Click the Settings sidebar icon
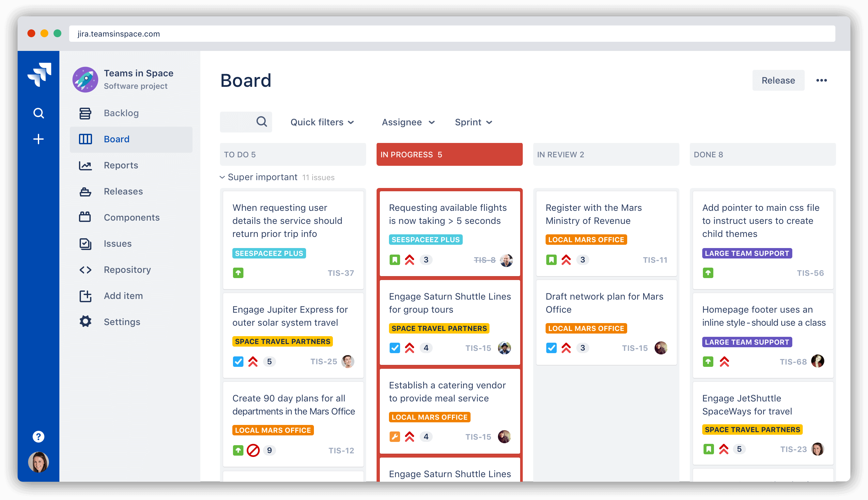Viewport: 868px width, 500px height. coord(85,322)
